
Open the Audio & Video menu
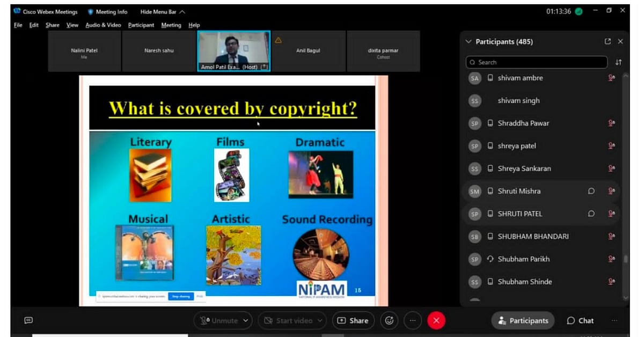coord(103,25)
